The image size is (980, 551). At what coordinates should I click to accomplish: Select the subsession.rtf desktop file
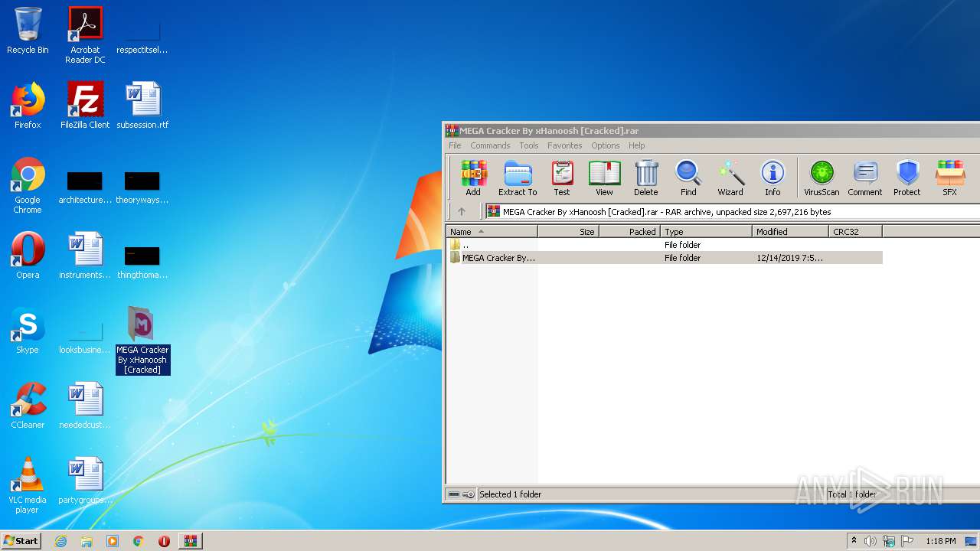(x=142, y=106)
